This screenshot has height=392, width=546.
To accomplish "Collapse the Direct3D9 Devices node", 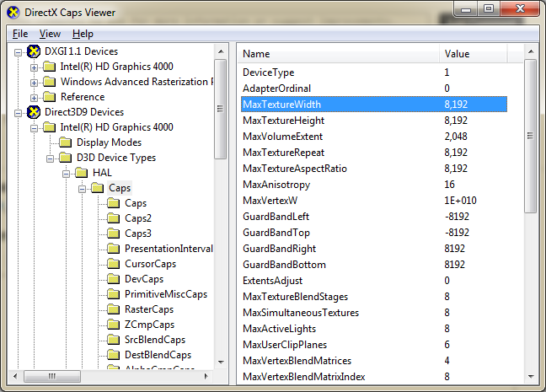I will [18, 113].
